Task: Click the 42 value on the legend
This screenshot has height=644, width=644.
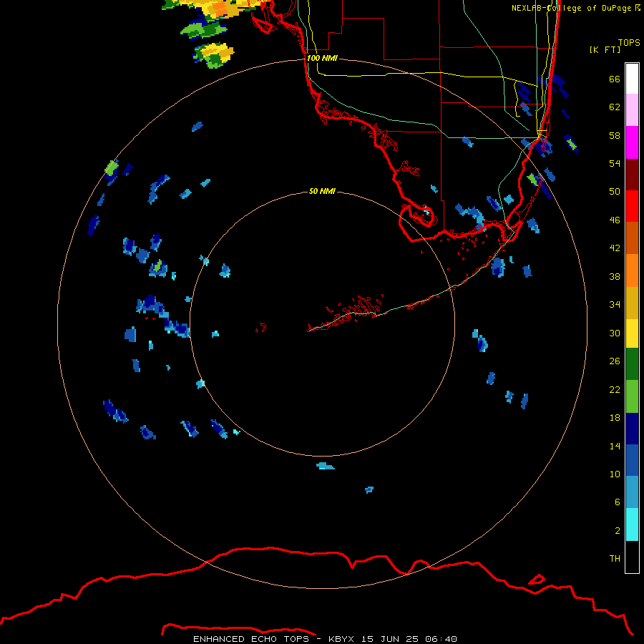Action: coord(615,248)
